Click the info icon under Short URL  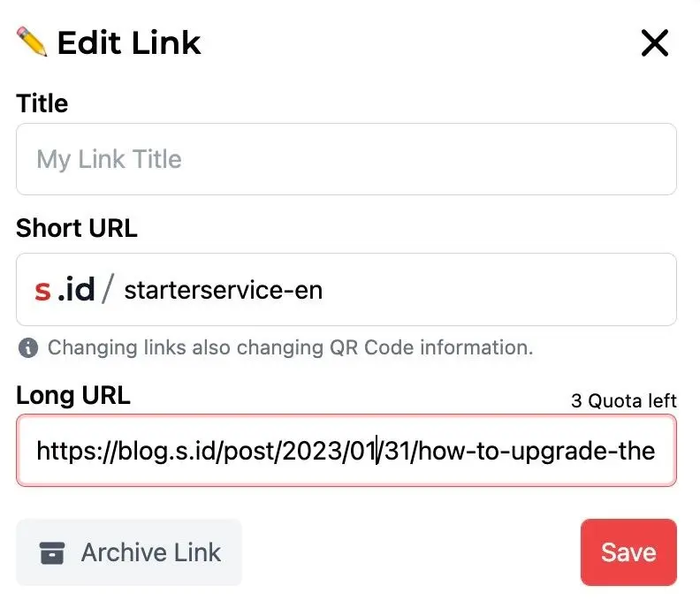(28, 347)
